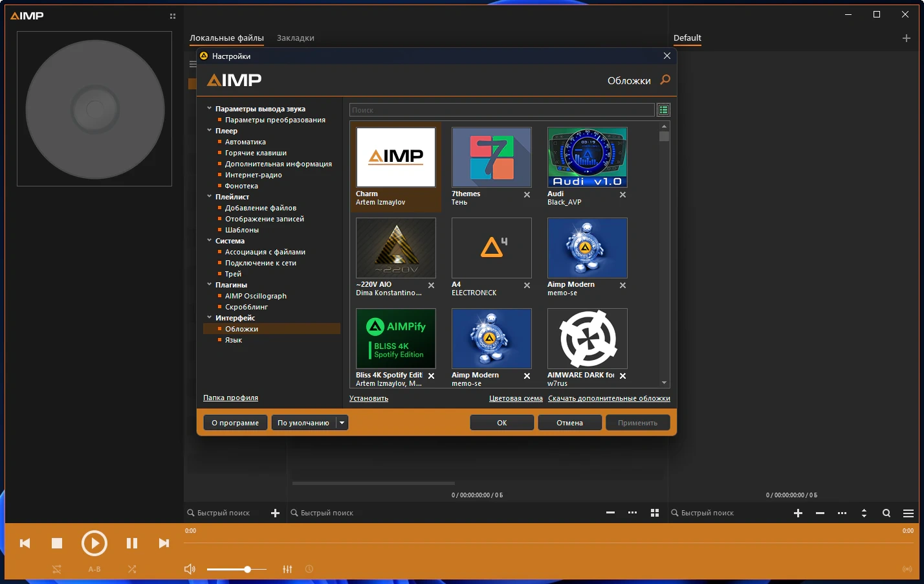Open the main menu dots near AIMP logo
The width and height of the screenshot is (924, 584).
pos(173,16)
